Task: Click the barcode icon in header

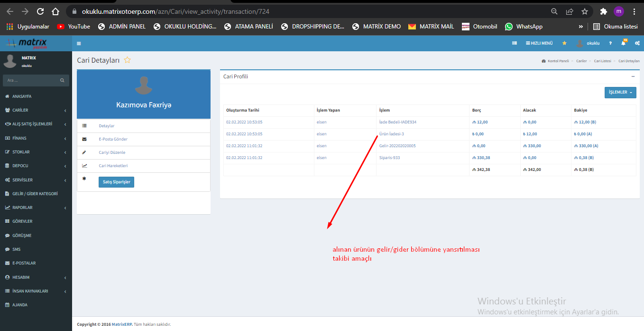Action: point(515,43)
